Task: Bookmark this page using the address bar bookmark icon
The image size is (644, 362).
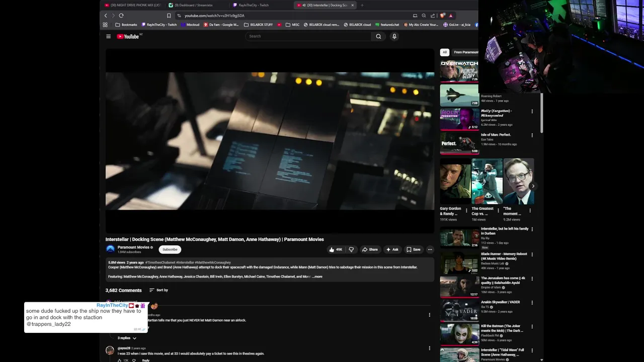Action: click(x=169, y=16)
